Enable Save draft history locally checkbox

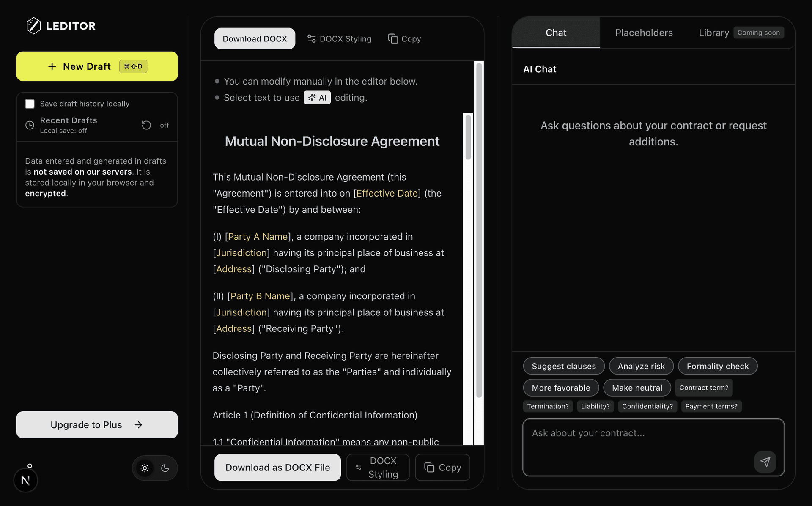click(x=30, y=104)
